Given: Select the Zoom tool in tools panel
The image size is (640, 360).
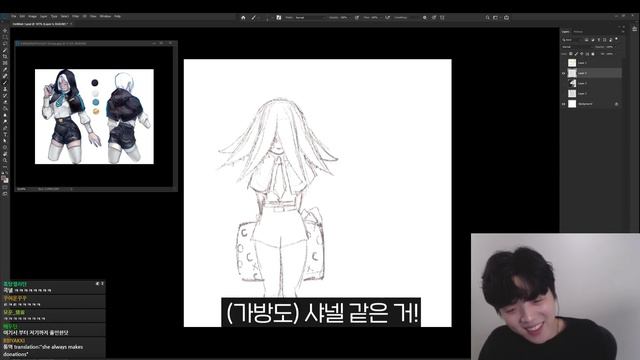Looking at the screenshot, I should 5,160.
